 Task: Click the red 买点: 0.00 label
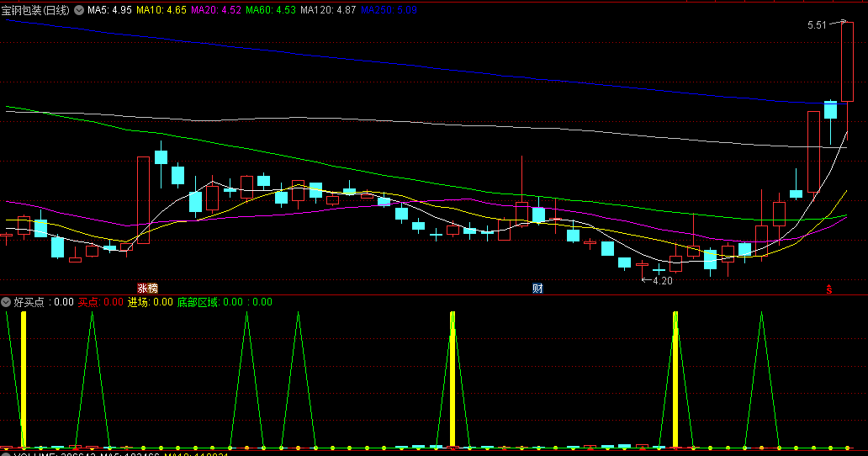coord(100,302)
